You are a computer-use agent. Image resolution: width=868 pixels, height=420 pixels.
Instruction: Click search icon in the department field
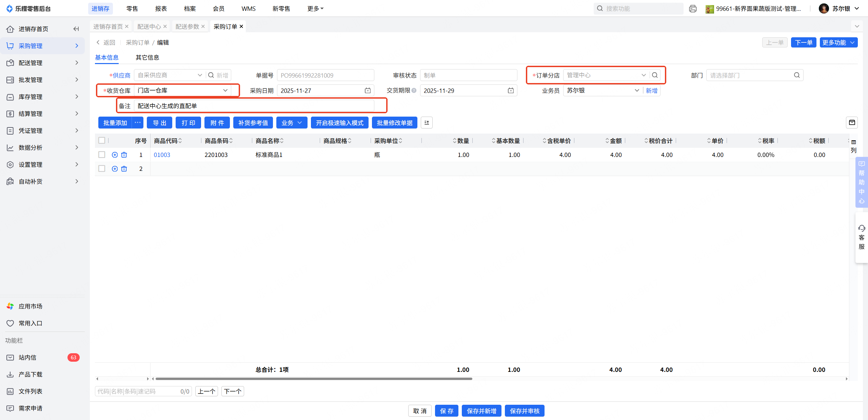(797, 75)
